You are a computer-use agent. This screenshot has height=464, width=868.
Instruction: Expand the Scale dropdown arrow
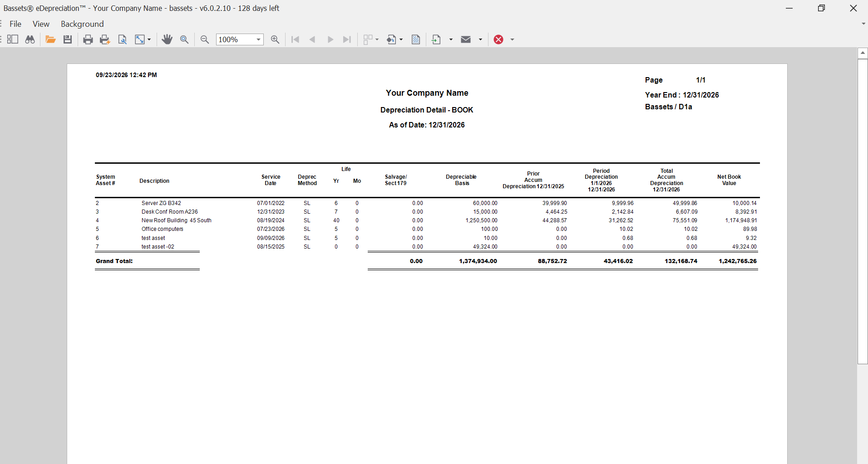coord(149,39)
